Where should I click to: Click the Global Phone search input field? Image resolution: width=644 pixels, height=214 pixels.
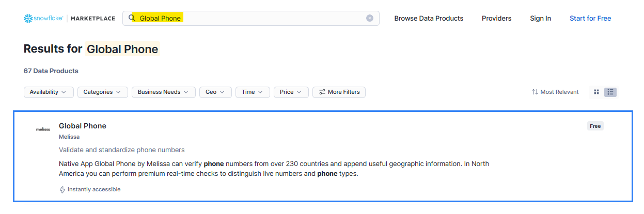coord(250,18)
